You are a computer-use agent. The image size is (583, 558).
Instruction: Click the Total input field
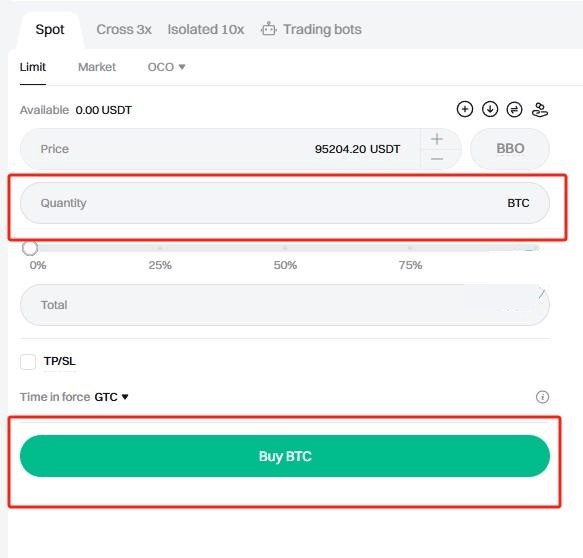click(x=285, y=305)
